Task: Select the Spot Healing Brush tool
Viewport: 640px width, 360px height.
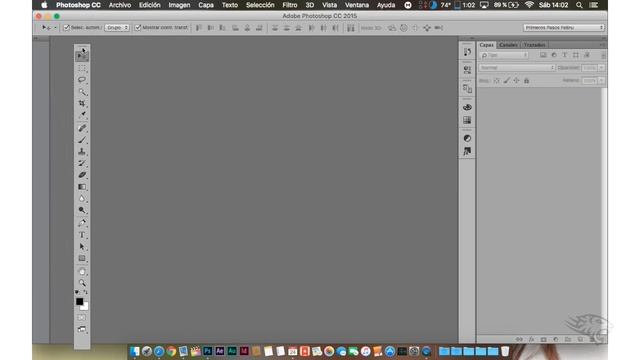Action: coord(82,128)
